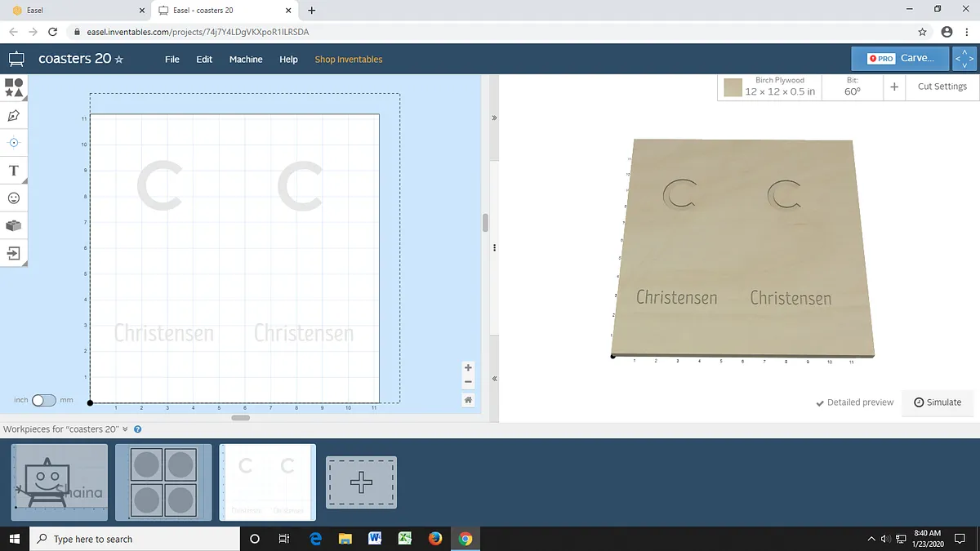Viewport: 980px width, 551px height.
Task: Open the File menu
Action: 171,60
